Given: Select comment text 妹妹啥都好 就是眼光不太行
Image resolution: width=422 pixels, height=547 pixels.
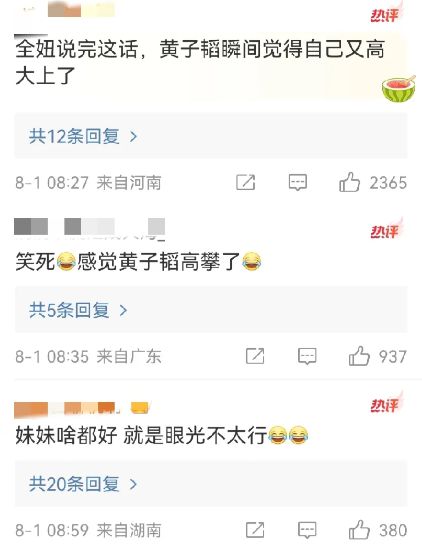Looking at the screenshot, I should 141,435.
